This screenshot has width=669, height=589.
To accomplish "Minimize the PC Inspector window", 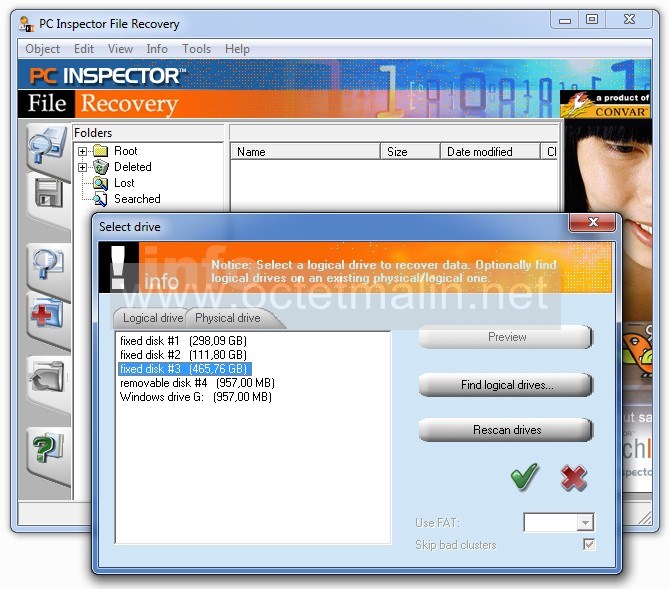I will point(565,20).
